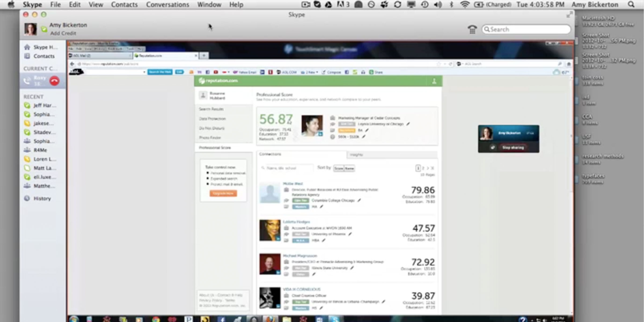Open Search Results in reputation.com sidebar
Image resolution: width=644 pixels, height=322 pixels.
click(211, 109)
